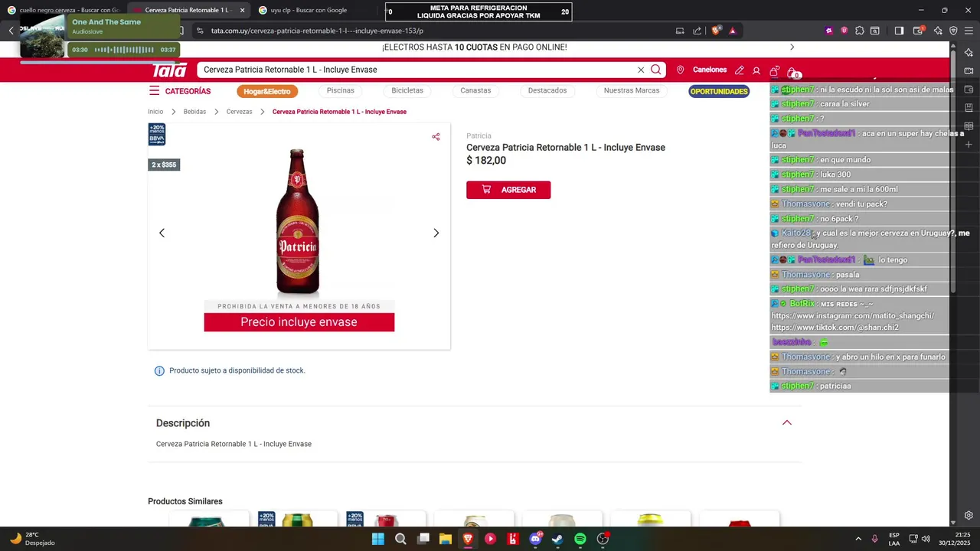Screen dimensions: 980x551
Task: Open the user account icon in the red header
Action: pos(756,70)
